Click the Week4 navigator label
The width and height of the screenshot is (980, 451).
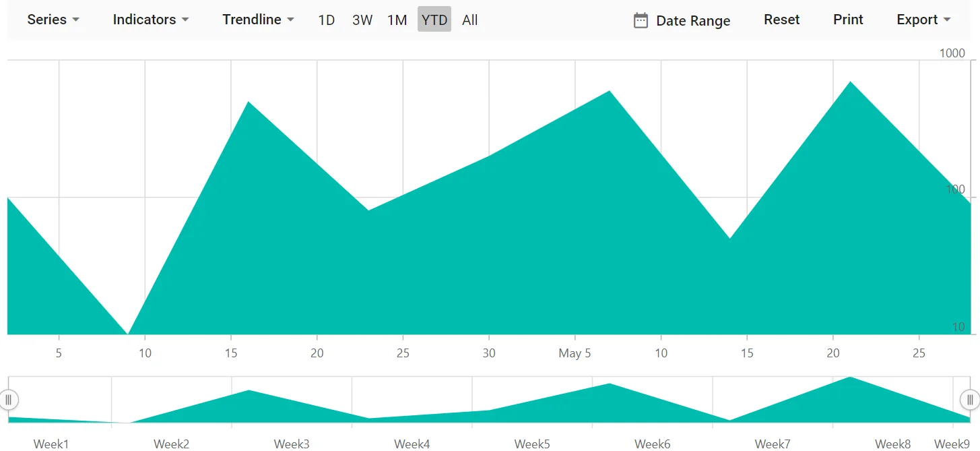(412, 444)
